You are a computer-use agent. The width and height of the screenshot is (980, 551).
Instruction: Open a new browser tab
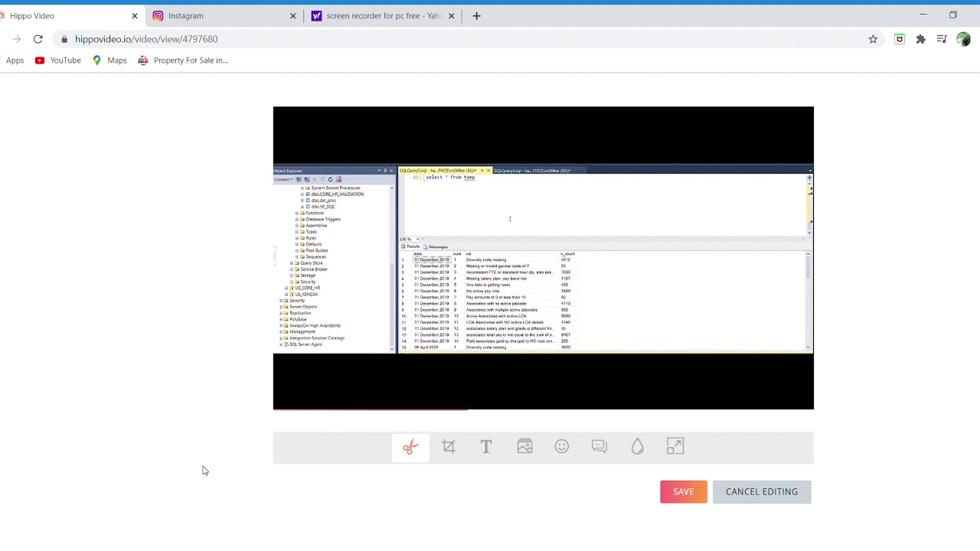tap(476, 15)
